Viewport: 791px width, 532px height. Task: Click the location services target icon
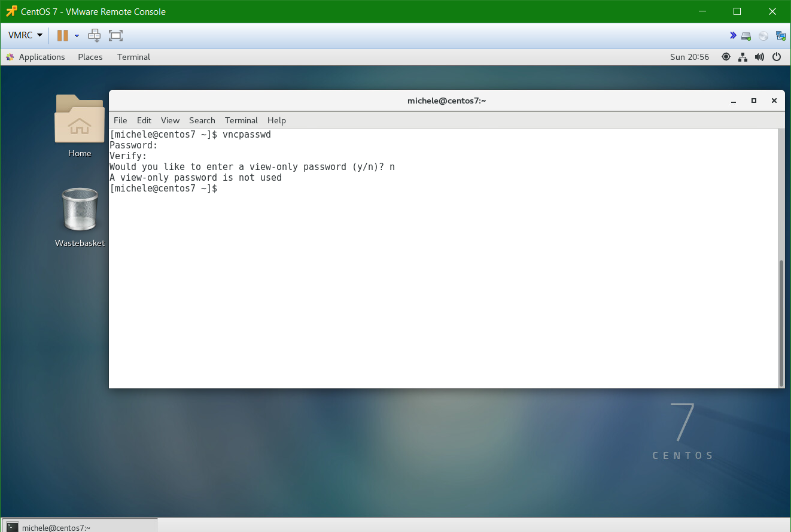point(726,57)
